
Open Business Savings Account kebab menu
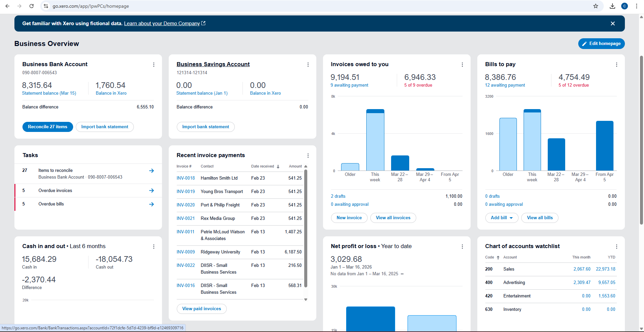(x=308, y=64)
